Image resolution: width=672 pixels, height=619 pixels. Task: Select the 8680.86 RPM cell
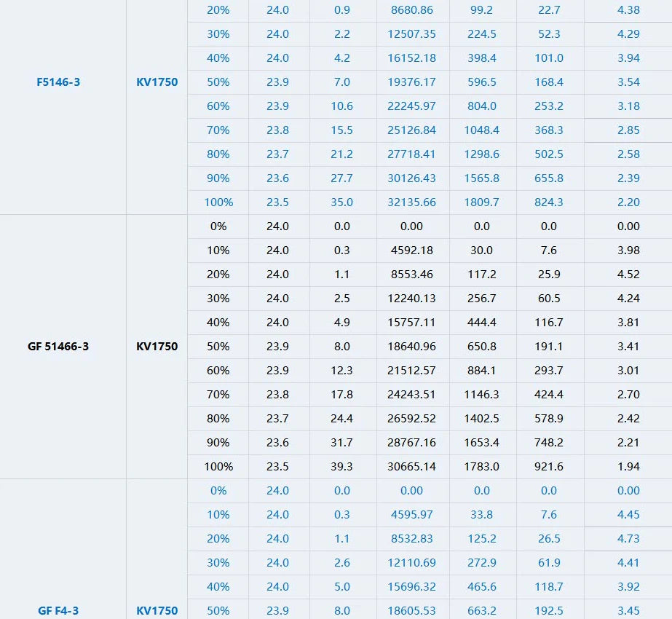pos(411,10)
